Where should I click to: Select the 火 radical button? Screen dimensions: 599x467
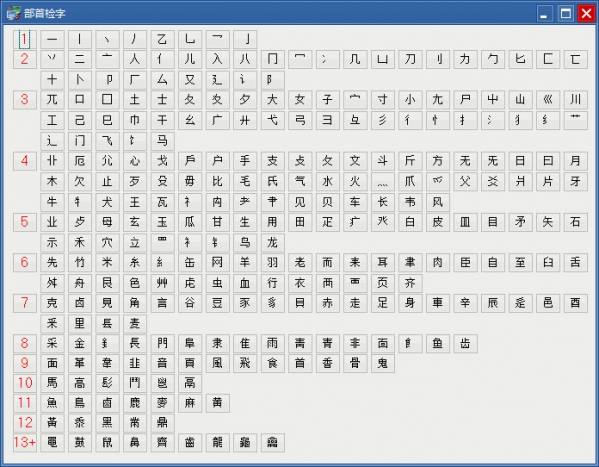point(355,181)
